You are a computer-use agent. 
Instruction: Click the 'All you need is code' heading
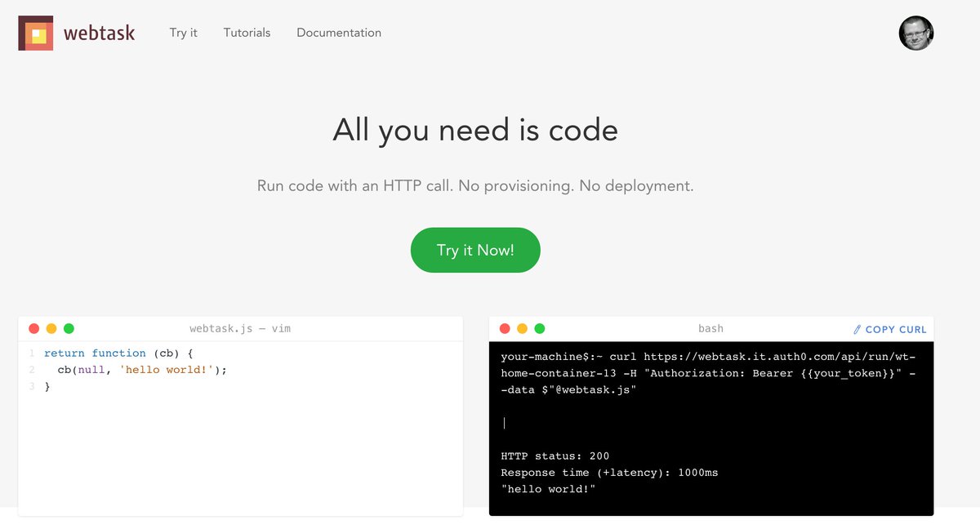(475, 131)
